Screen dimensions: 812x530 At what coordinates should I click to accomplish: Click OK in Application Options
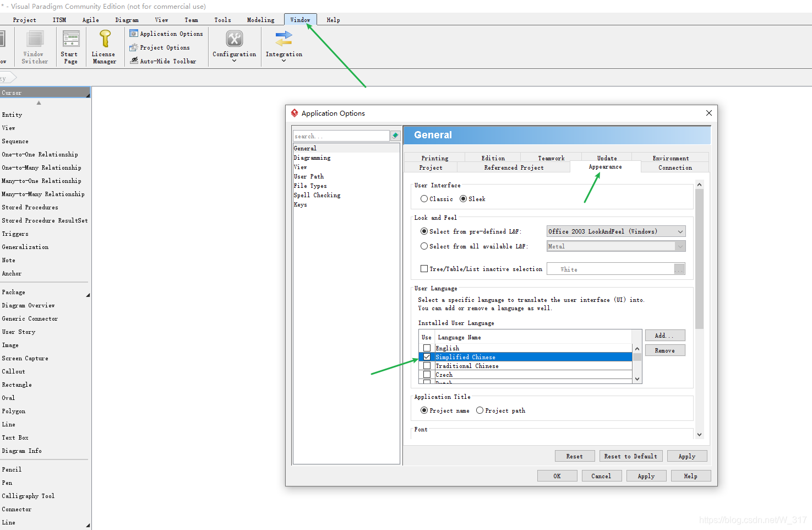pyautogui.click(x=557, y=476)
